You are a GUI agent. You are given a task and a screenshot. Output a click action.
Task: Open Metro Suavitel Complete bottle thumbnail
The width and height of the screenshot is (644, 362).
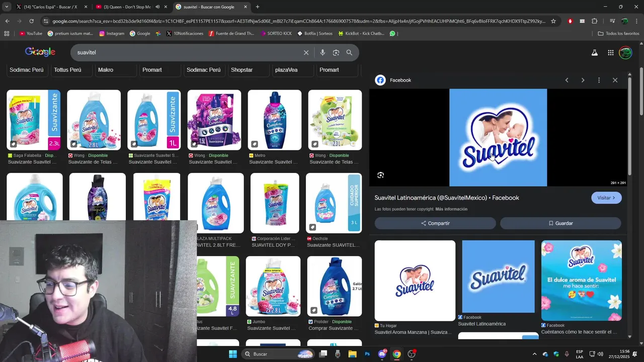(275, 120)
